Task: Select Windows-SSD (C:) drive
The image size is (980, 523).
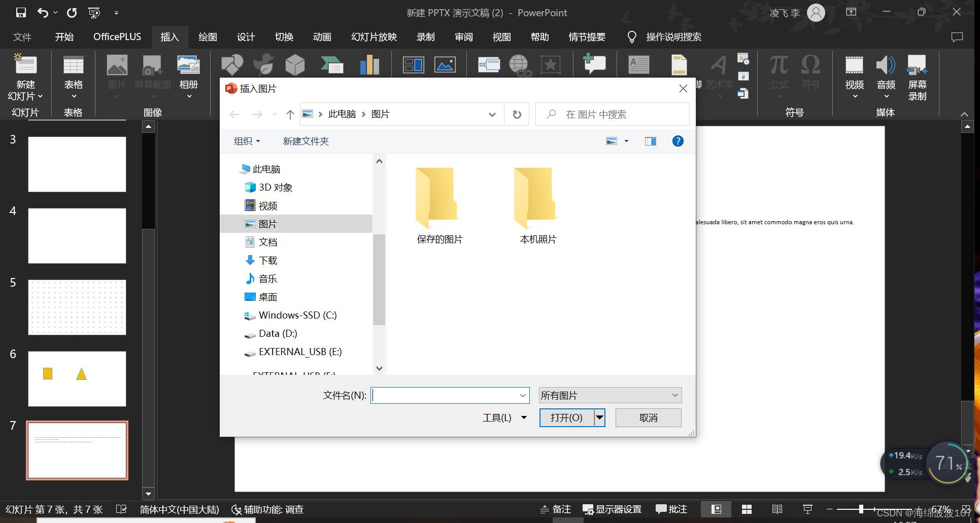Action: (x=298, y=316)
